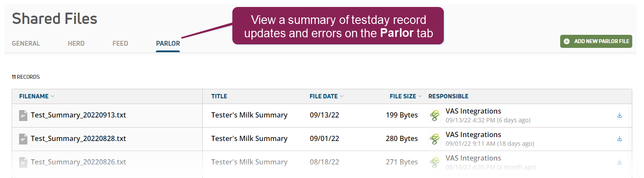Click the Responsible column header

448,96
